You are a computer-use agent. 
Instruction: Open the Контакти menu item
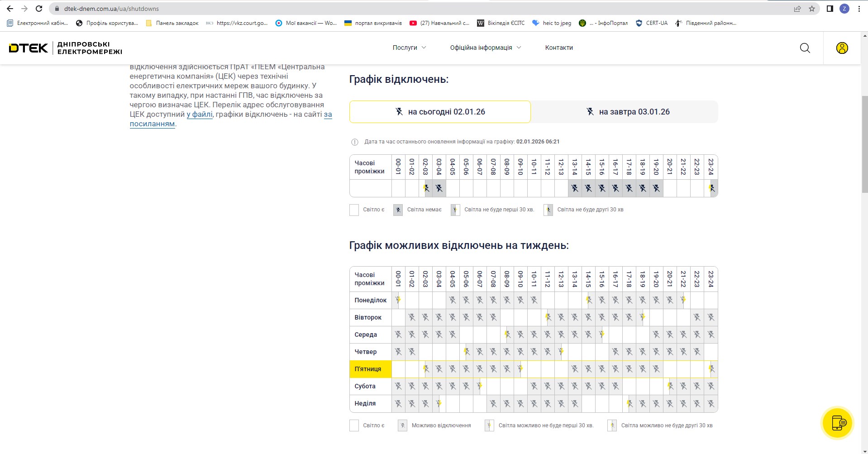[x=558, y=48]
